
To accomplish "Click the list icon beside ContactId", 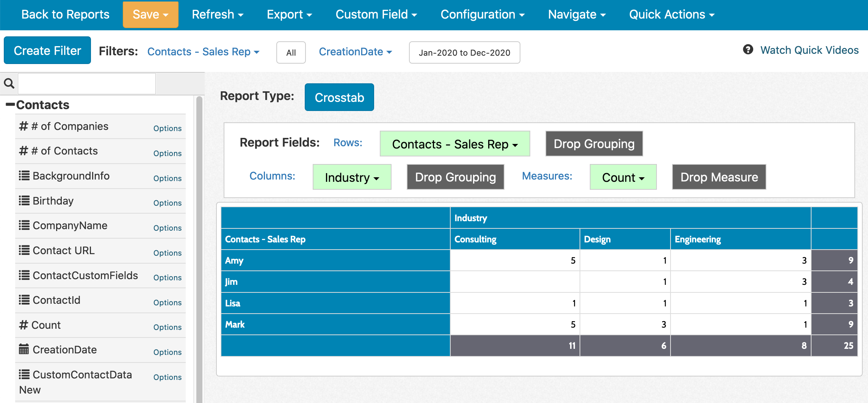I will click(24, 300).
